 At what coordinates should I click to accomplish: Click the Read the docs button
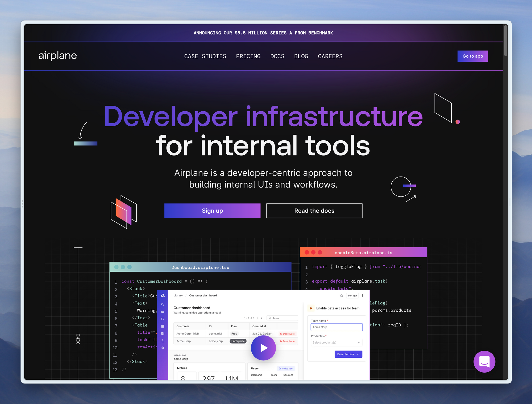[x=314, y=211]
